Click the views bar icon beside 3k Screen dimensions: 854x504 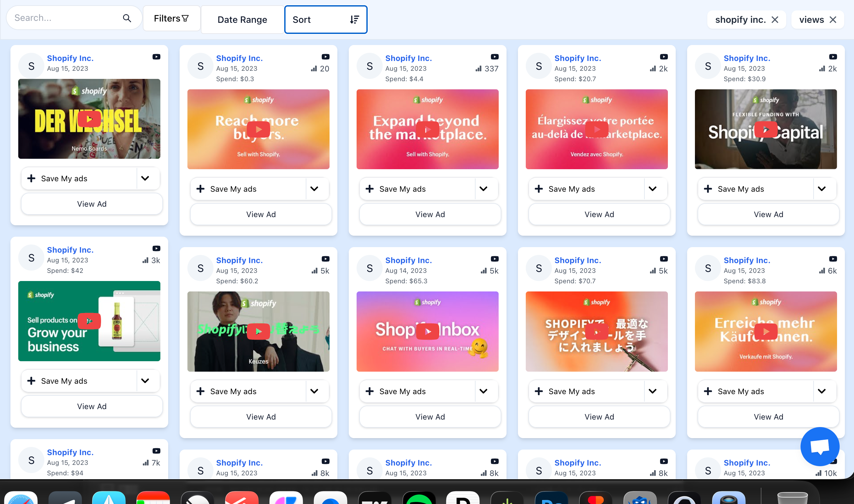[x=145, y=260]
